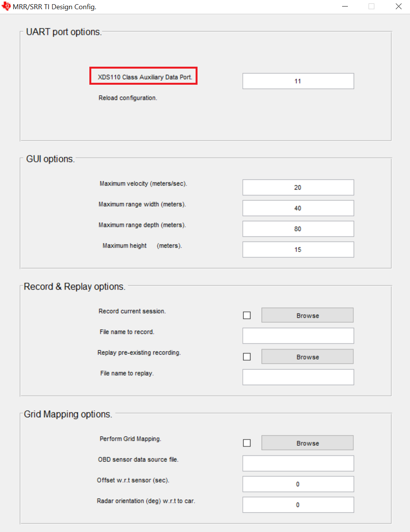
Task: Select the Maximum range width field
Action: (x=298, y=208)
